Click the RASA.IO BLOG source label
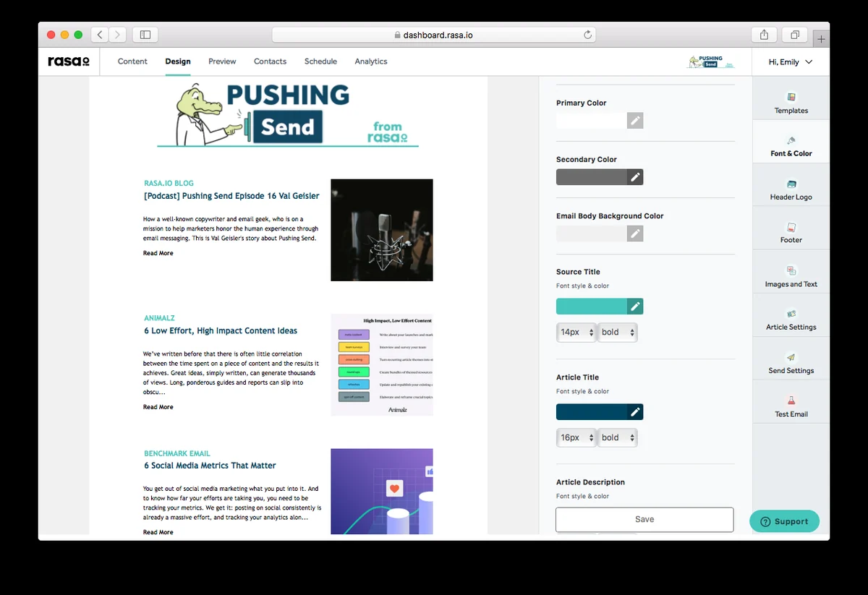The width and height of the screenshot is (868, 595). (169, 184)
